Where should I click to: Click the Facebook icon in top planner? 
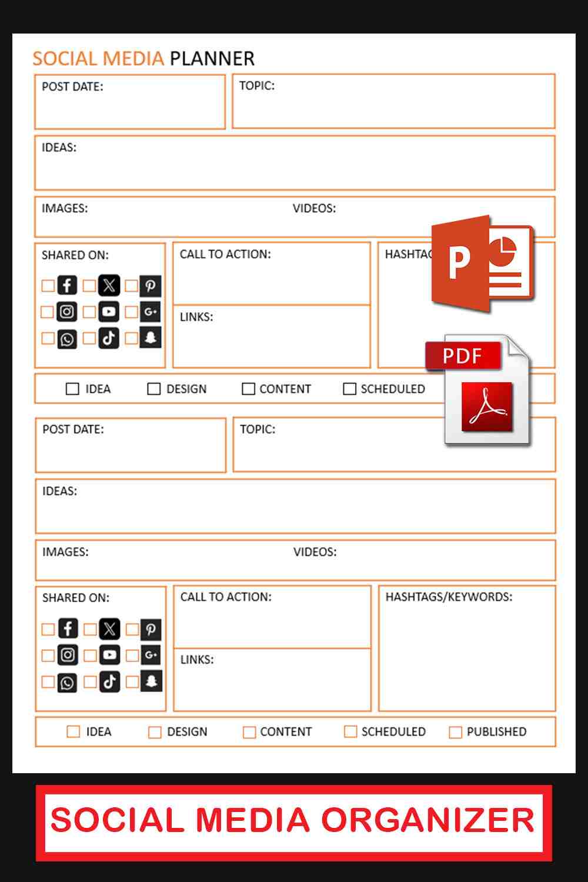point(67,285)
